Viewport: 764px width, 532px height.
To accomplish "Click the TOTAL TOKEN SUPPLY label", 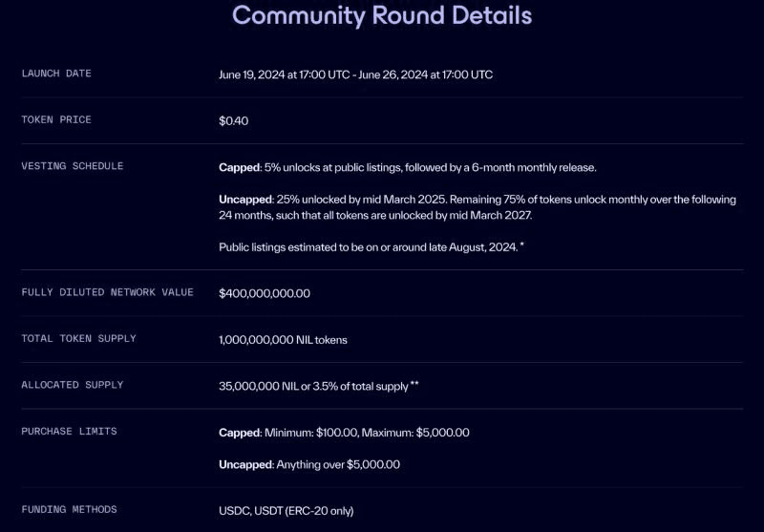I will 78,338.
